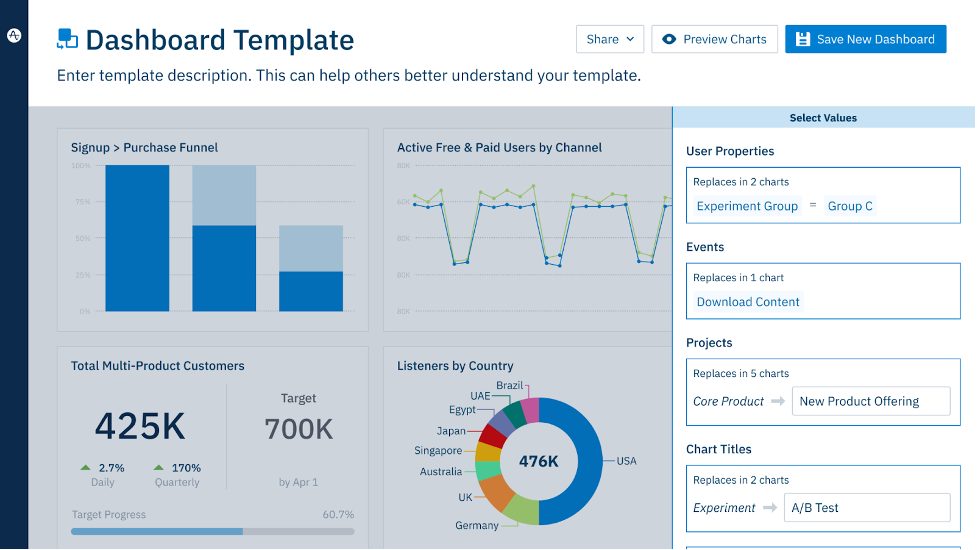Screen dimensions: 977x550
Task: Open the Share dropdown
Action: point(610,39)
